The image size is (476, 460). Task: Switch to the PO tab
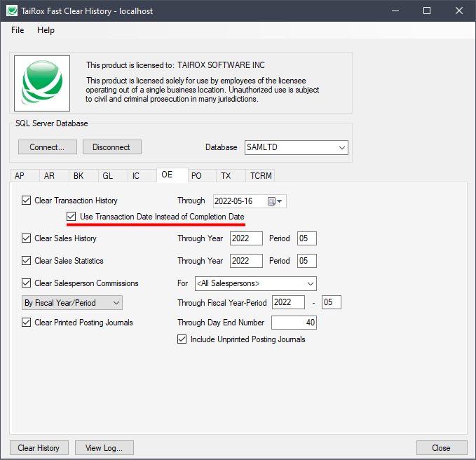(x=202, y=175)
